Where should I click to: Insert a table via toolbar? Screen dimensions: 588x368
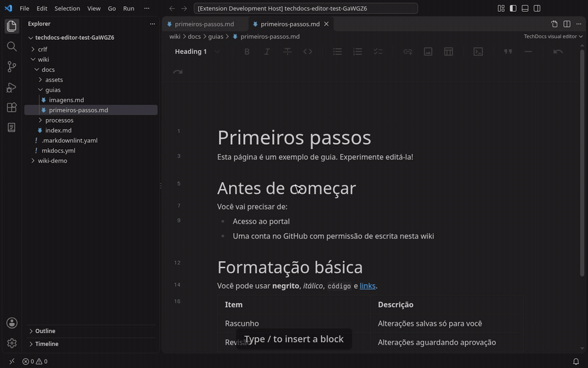[448, 52]
